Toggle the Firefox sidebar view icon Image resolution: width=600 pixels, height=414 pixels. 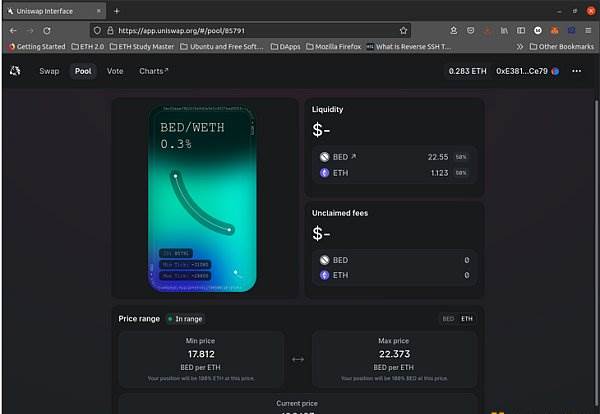coord(521,31)
